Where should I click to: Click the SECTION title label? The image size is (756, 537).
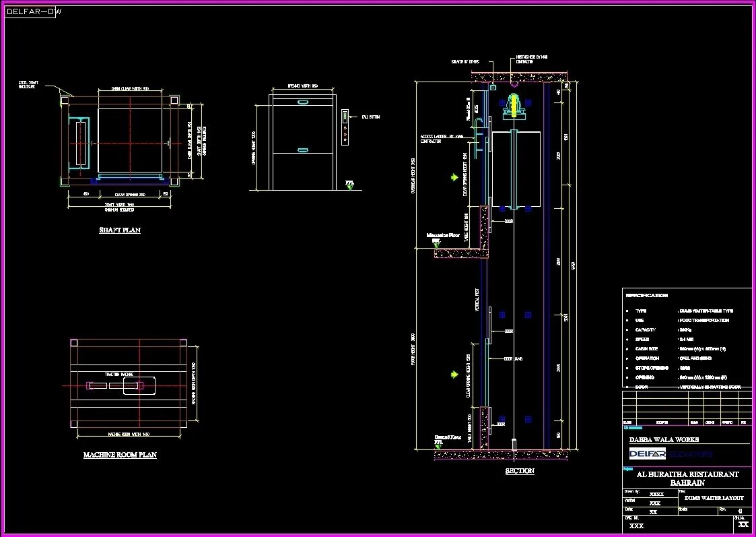(520, 472)
